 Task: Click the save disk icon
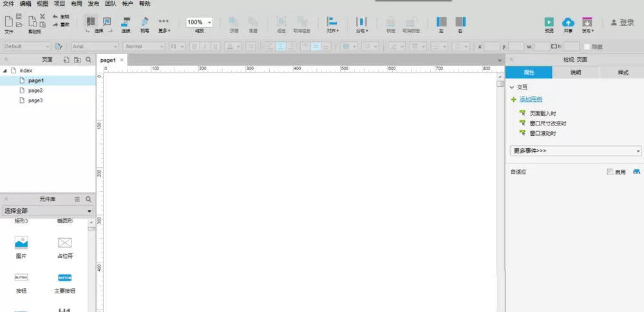pyautogui.click(x=19, y=16)
